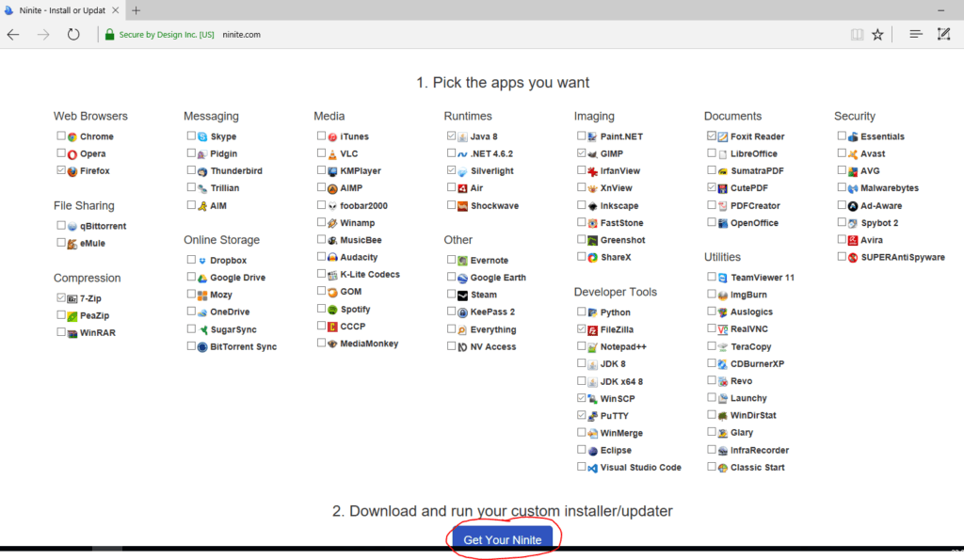Viewport: 964px width, 560px height.
Task: Tick the KeePass 2 checkbox
Action: (x=451, y=312)
